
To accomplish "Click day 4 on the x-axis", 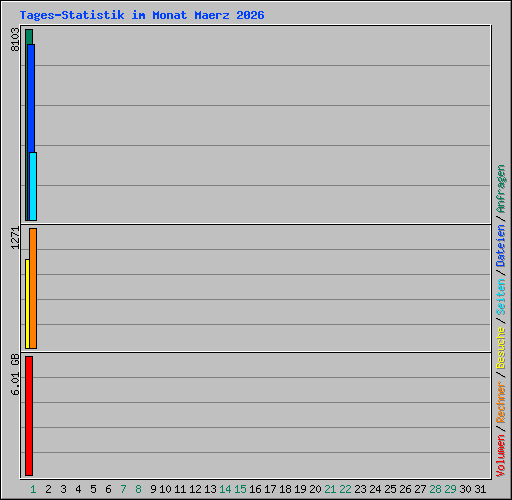I will point(78,489).
